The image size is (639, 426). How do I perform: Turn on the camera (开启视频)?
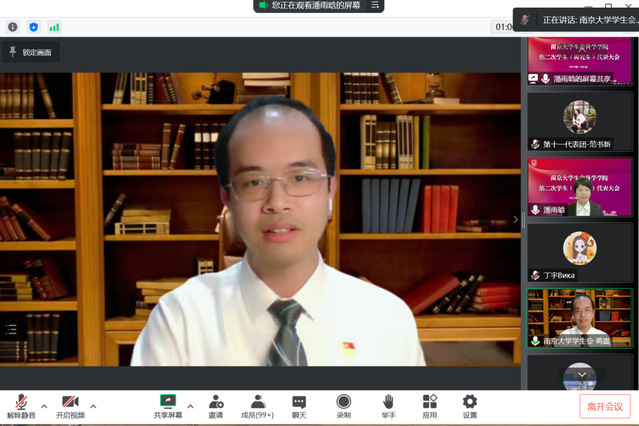pyautogui.click(x=69, y=405)
